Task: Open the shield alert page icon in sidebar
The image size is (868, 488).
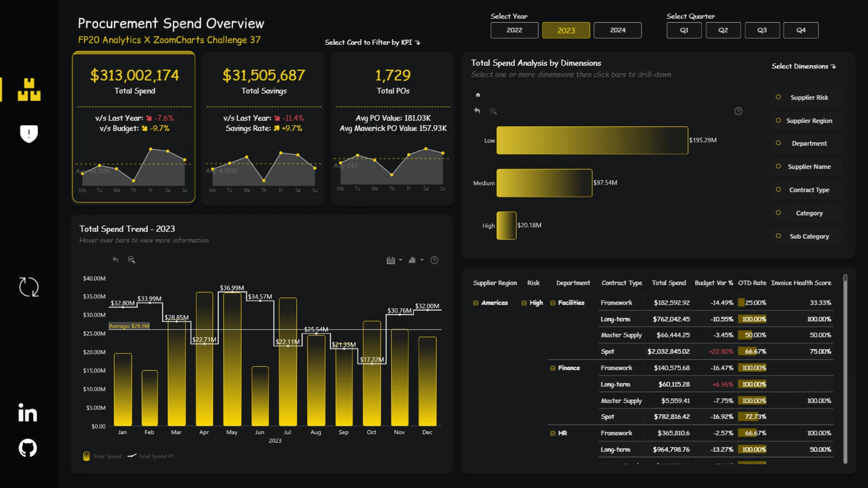Action: pos(29,133)
